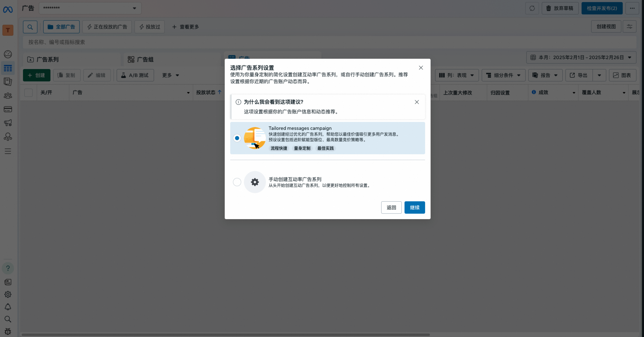
Task: Click the Tailored messages campaign illustration
Action: 255,138
